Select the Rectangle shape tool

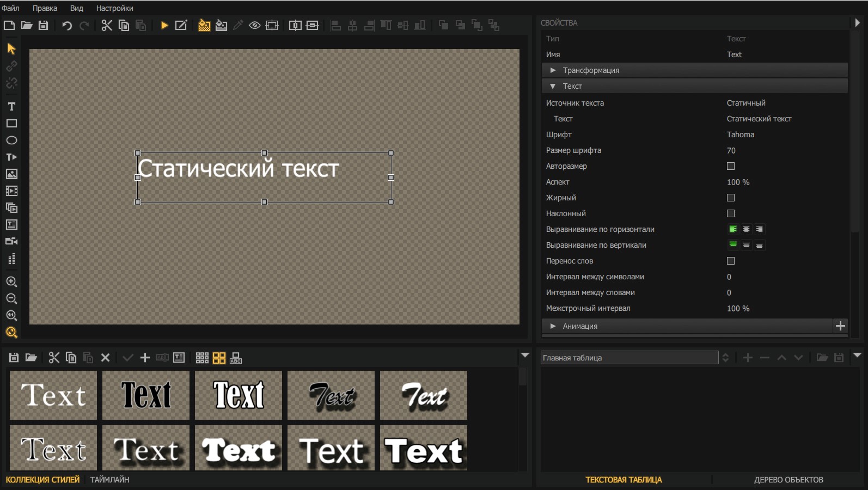11,124
